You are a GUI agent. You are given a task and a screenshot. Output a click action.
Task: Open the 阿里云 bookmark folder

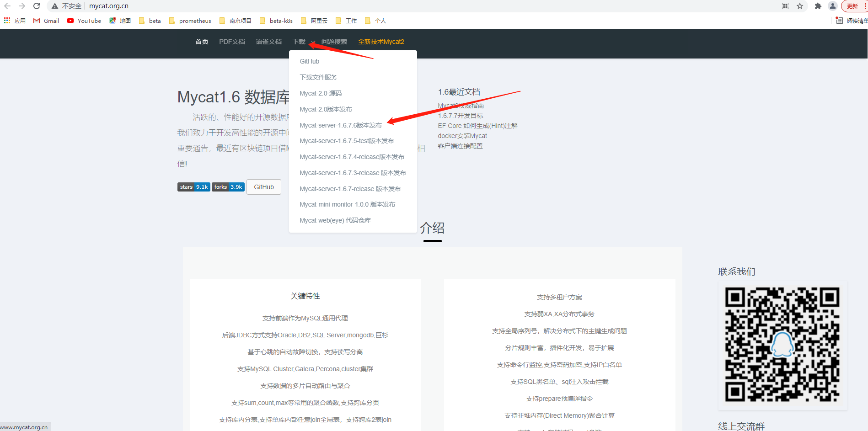314,21
